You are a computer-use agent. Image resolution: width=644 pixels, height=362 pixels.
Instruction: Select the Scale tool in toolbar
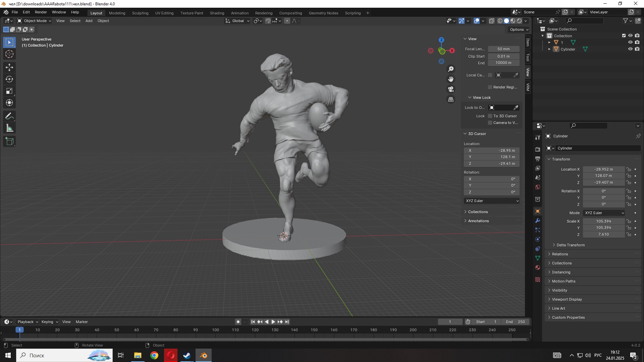click(x=9, y=91)
